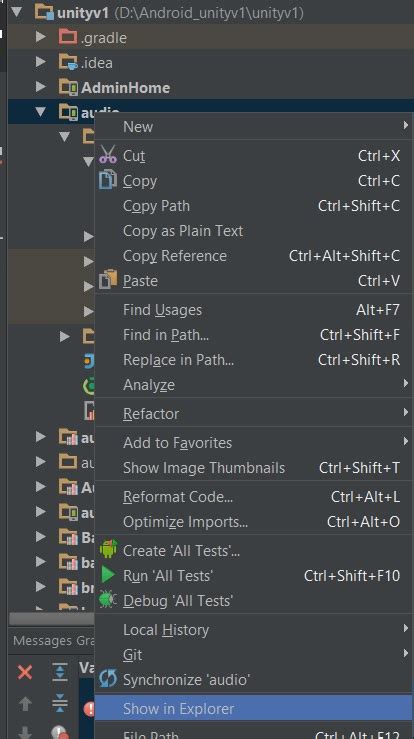Viewport: 414px width, 739px height.
Task: Select Cut in context menu
Action: 254,156
